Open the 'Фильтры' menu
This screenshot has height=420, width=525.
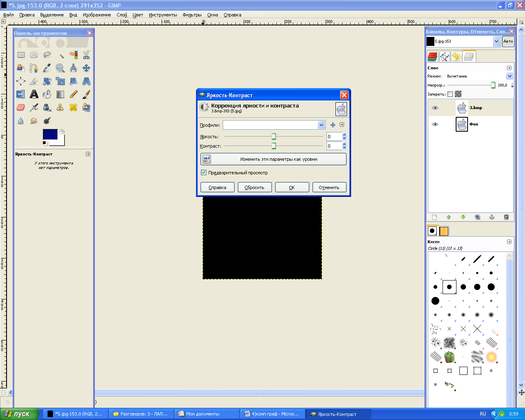tap(192, 15)
